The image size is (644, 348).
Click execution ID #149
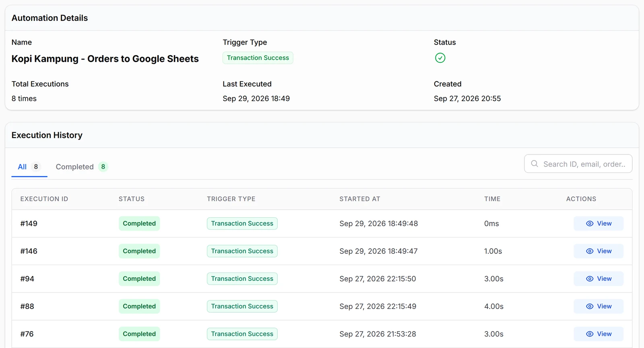click(x=29, y=224)
